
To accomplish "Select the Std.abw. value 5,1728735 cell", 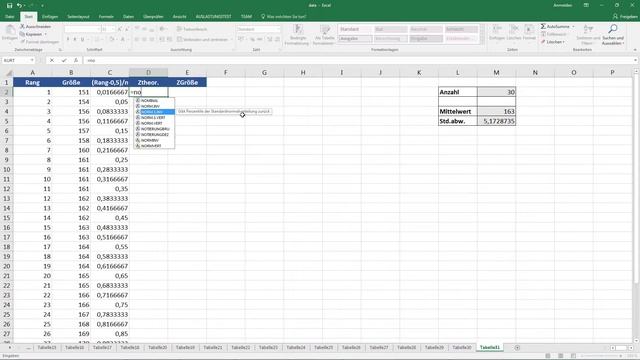I will point(496,121).
